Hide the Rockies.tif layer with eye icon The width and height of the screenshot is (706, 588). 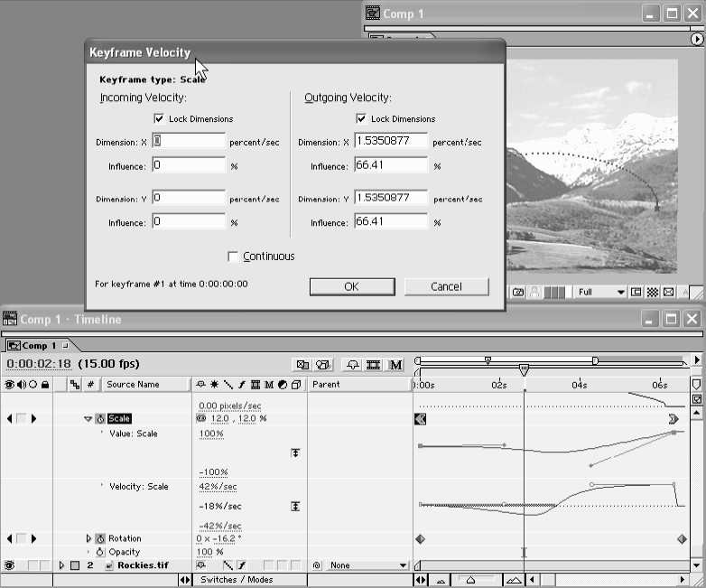point(9,565)
